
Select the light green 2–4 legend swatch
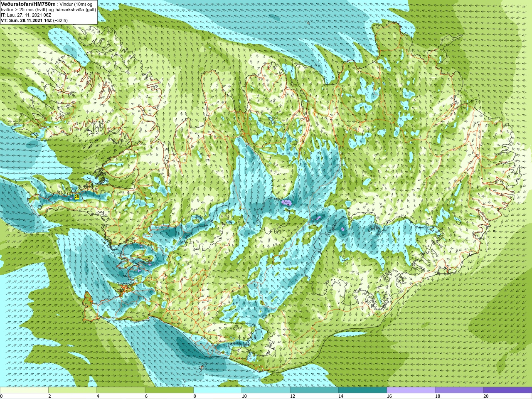tap(72, 390)
